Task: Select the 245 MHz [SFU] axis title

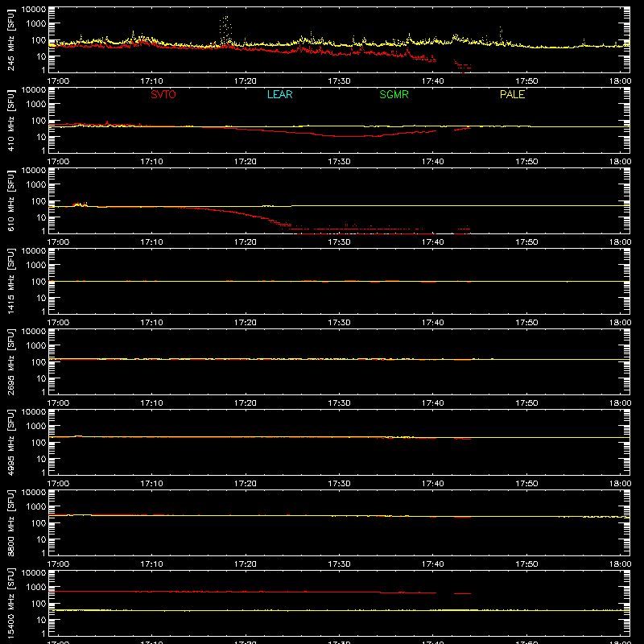Action: coord(10,39)
